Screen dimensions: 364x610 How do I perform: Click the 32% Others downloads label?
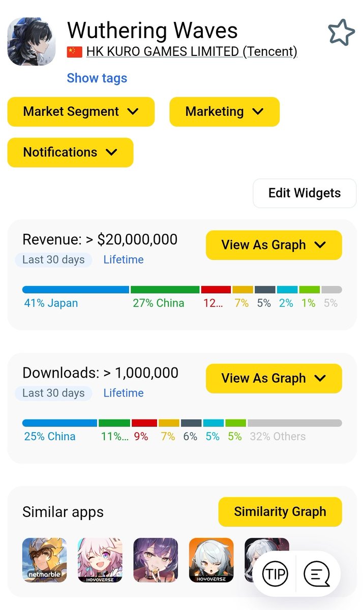tap(278, 437)
